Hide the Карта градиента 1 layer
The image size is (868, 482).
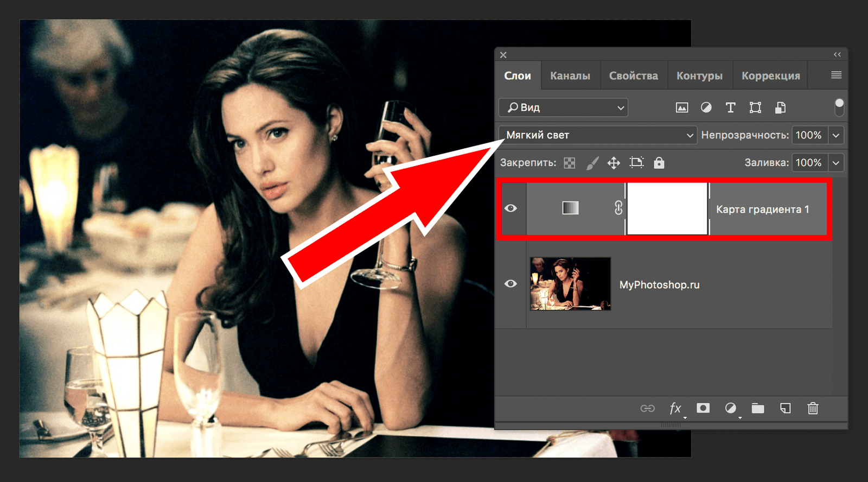pyautogui.click(x=510, y=208)
